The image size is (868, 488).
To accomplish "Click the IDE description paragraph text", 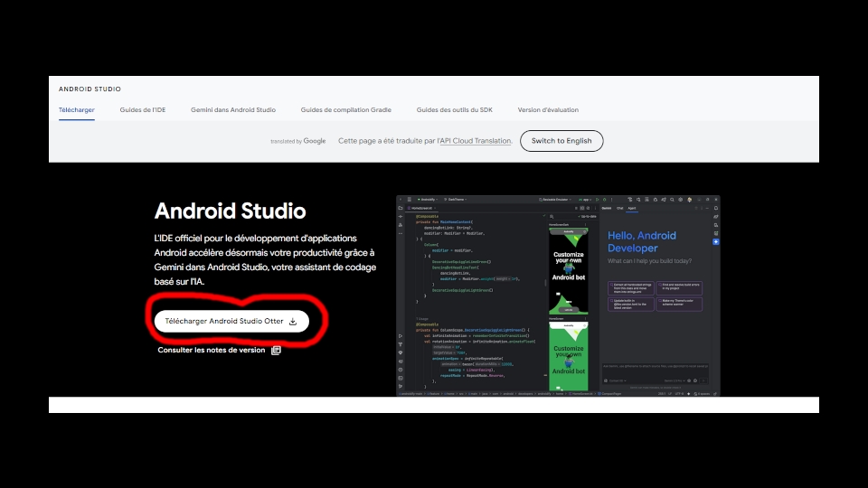I will 265,259.
